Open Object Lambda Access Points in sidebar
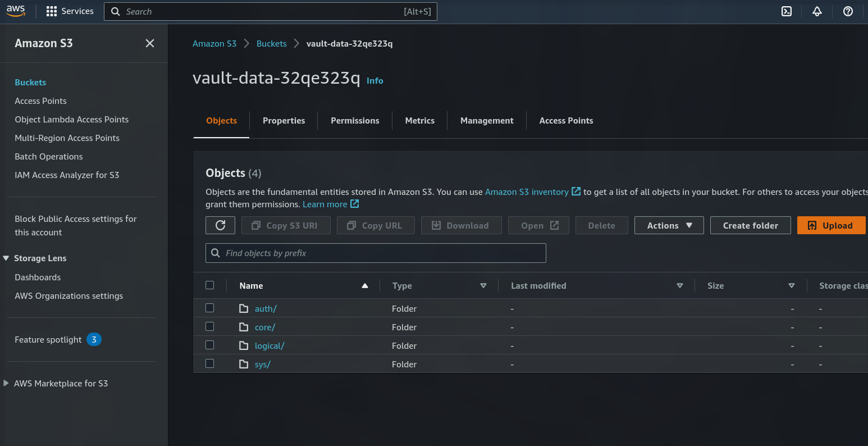Screen dimensions: 868x446 (x=72, y=119)
